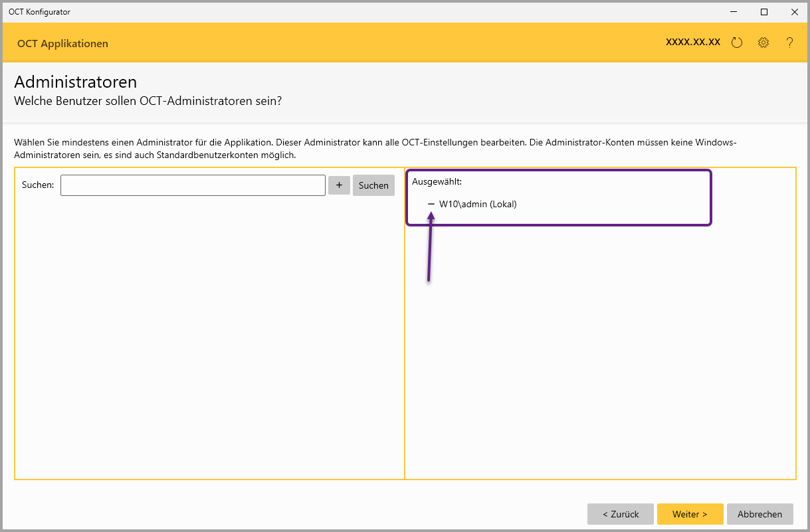810x532 pixels.
Task: Open settings via the gear icon
Action: pos(763,43)
